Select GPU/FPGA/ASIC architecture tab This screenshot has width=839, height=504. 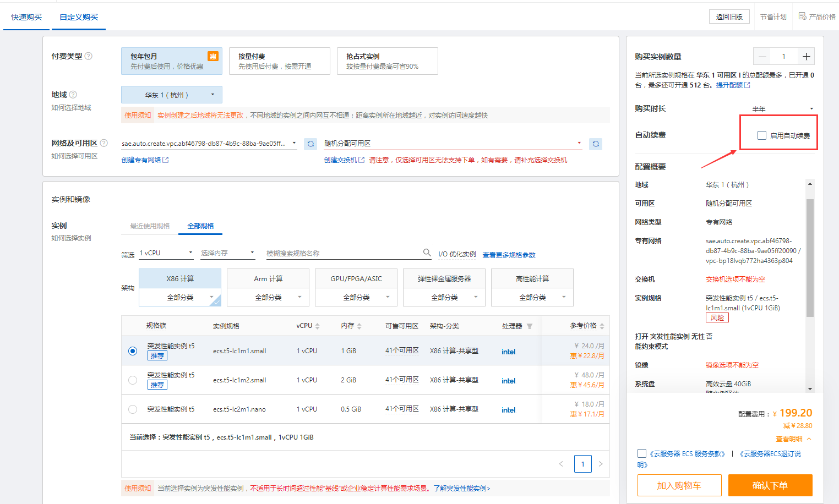[356, 278]
